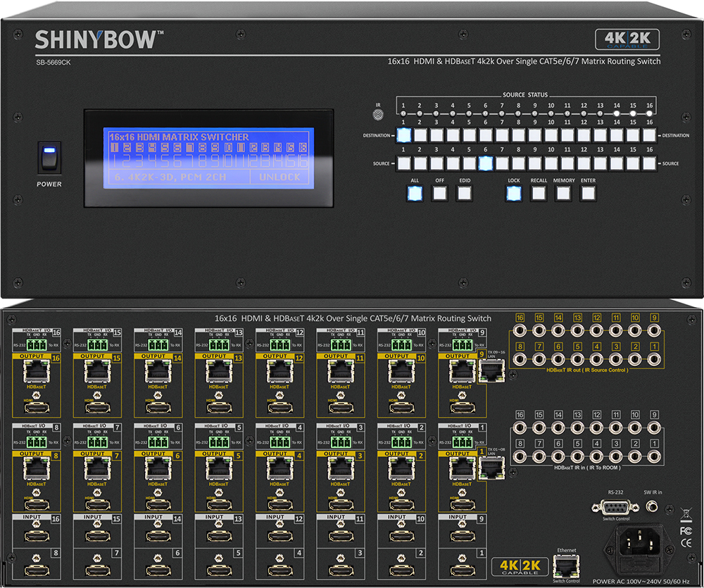Image resolution: width=704 pixels, height=588 pixels.
Task: Choose Source button 3
Action: click(436, 163)
